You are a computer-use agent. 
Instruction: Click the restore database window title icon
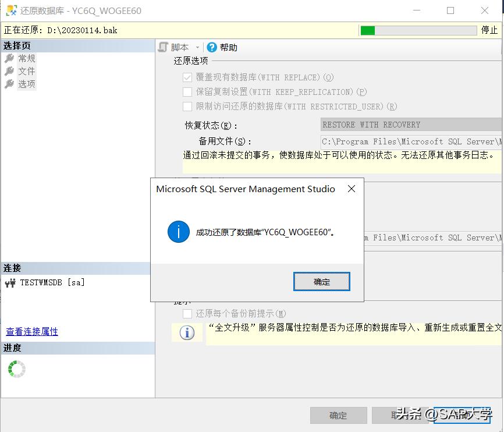pos(11,10)
